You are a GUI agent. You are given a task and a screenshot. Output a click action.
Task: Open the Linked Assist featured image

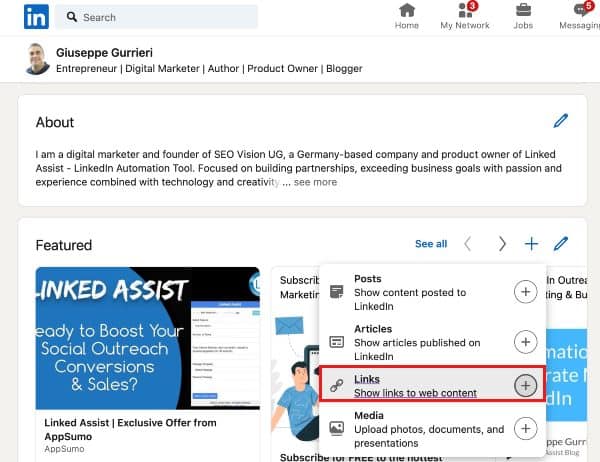(148, 338)
